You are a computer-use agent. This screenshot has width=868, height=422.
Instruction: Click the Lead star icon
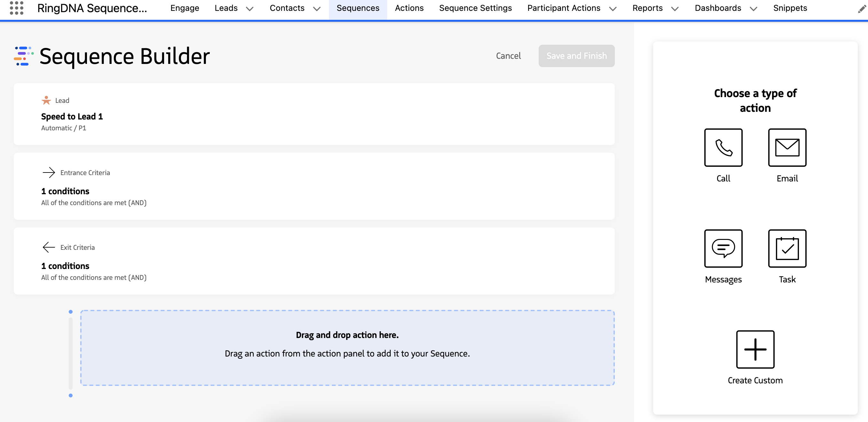[x=46, y=100]
